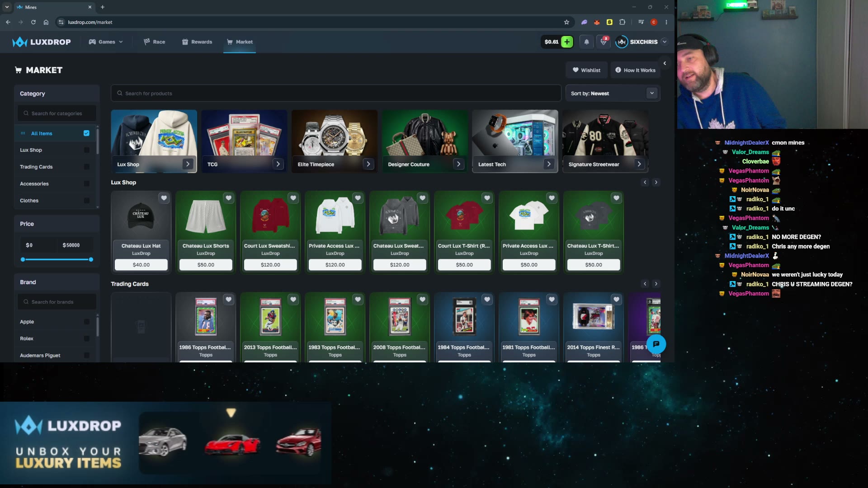Image resolution: width=868 pixels, height=488 pixels.
Task: Open the browser extensions puzzle icon
Action: (623, 22)
